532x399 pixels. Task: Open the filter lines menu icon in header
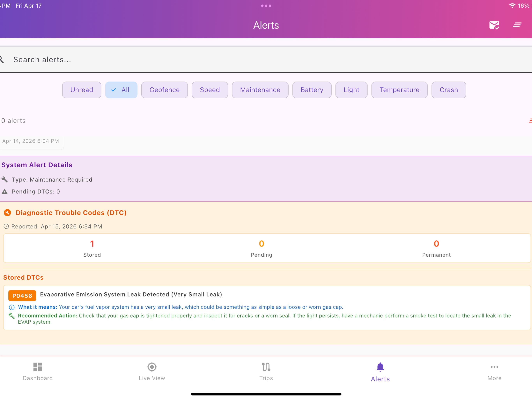tap(517, 25)
